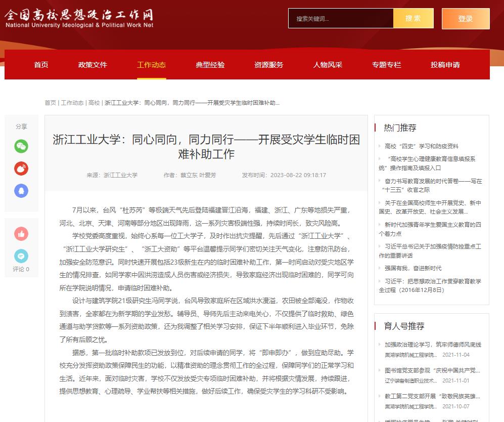
Task: Click the thumbs-up like icon
Action: [21, 234]
